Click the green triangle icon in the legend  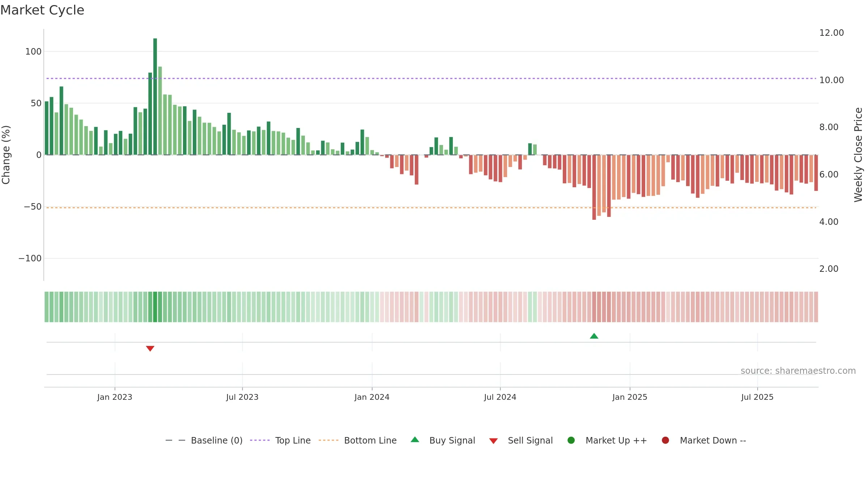coord(415,440)
